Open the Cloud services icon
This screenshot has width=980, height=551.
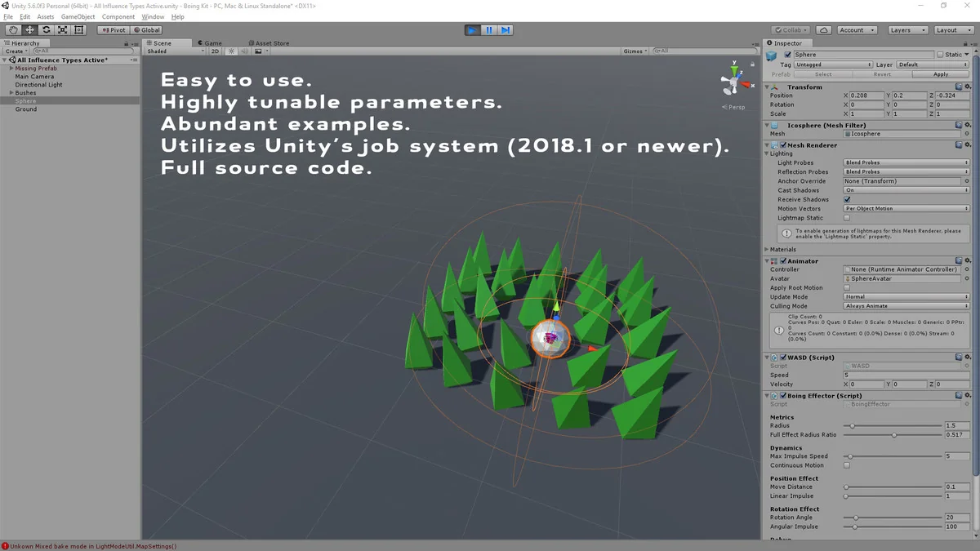click(x=823, y=30)
